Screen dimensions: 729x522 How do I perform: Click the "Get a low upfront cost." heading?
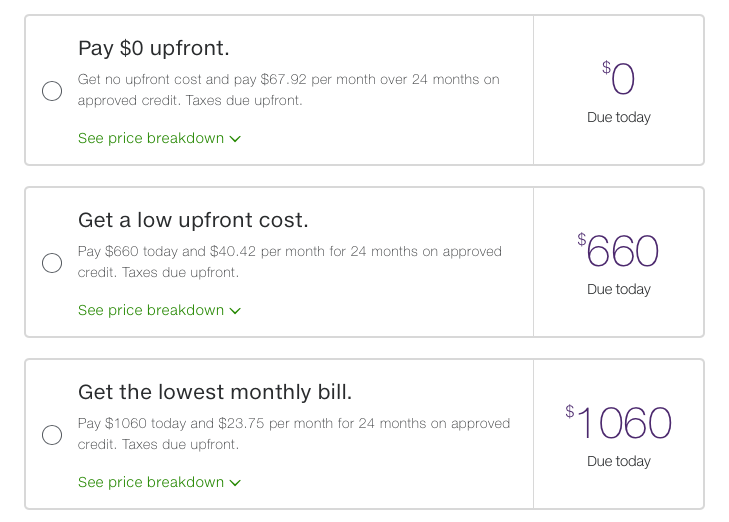[x=193, y=220]
